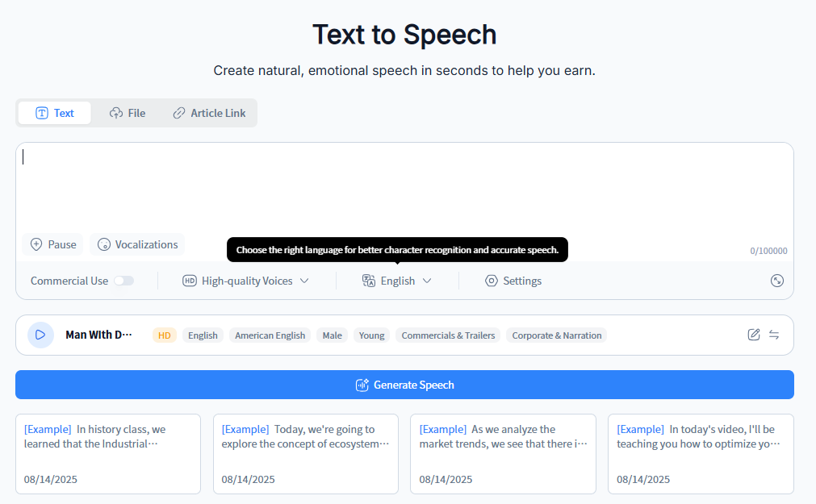Expand the High-quality Voices dropdown

click(246, 281)
